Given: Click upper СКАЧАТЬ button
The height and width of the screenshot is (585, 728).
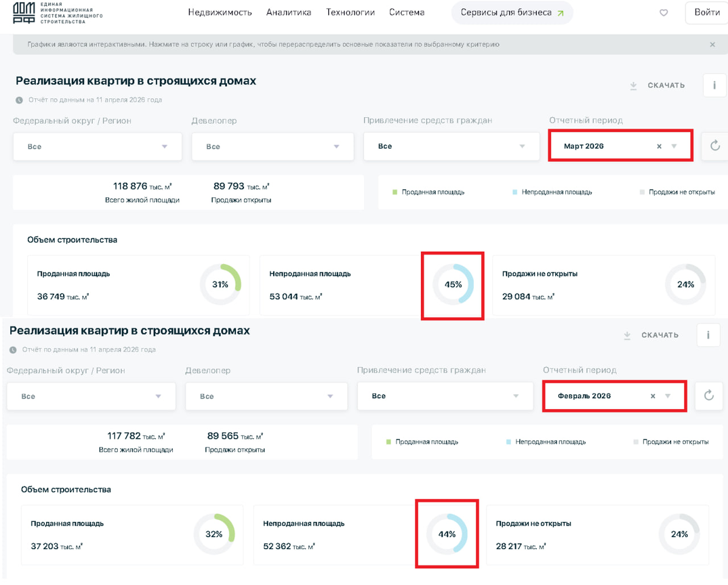Looking at the screenshot, I should coord(666,86).
